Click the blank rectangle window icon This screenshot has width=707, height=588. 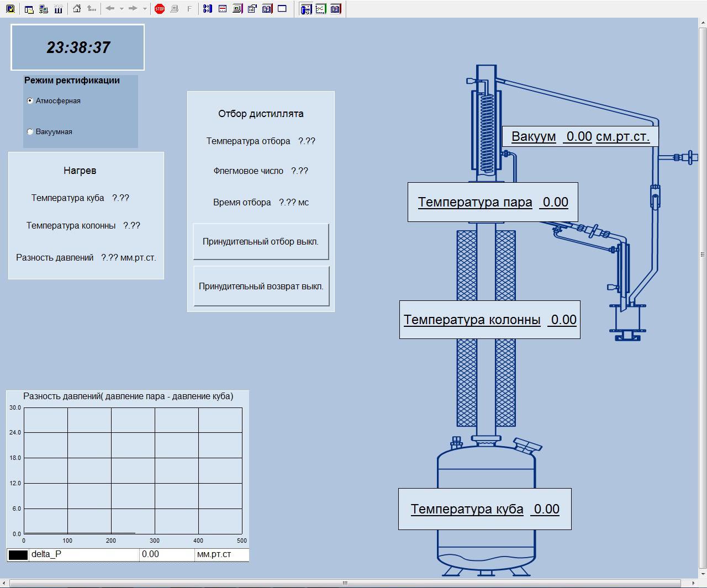coord(282,9)
